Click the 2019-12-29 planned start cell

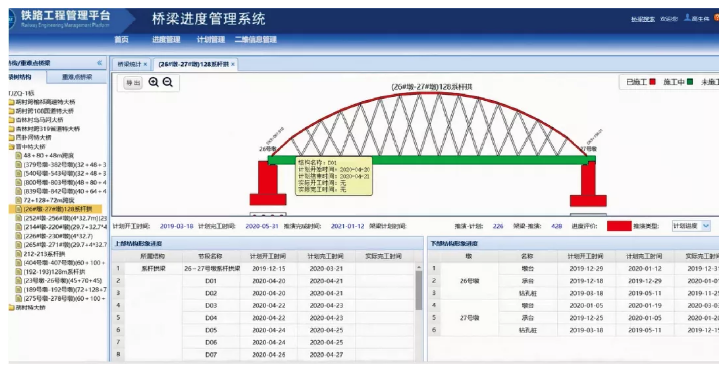[x=586, y=268]
